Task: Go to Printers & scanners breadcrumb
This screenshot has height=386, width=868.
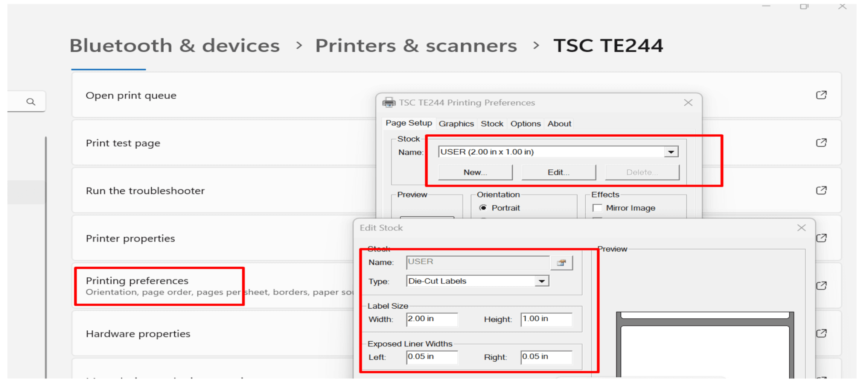Action: pos(416,46)
